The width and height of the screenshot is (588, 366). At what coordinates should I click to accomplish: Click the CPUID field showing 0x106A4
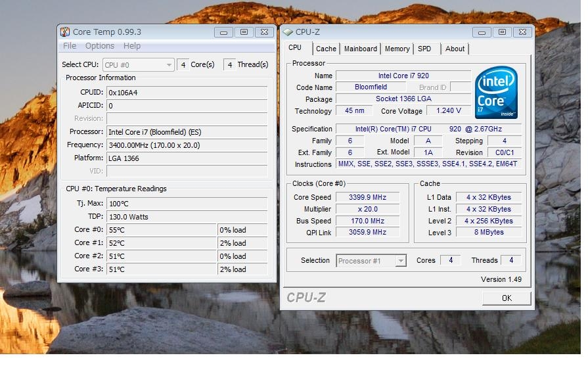pos(187,93)
